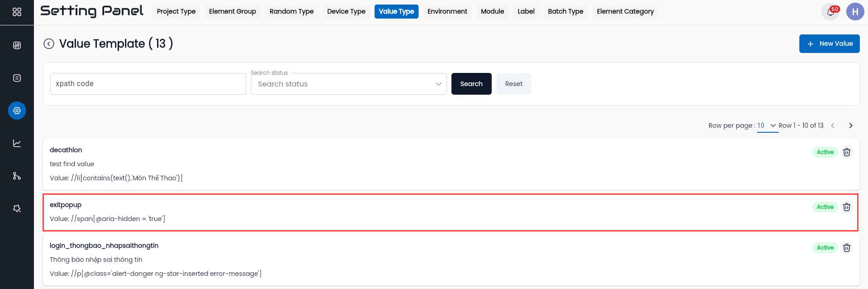This screenshot has width=868, height=289.
Task: Focus the xpath code search field
Action: point(148,84)
